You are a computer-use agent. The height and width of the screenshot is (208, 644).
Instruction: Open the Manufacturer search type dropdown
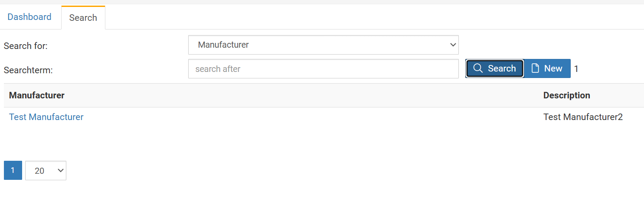click(323, 45)
